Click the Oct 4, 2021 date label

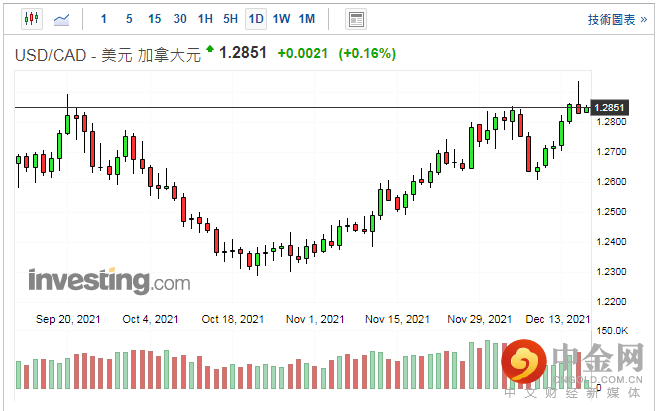click(150, 319)
